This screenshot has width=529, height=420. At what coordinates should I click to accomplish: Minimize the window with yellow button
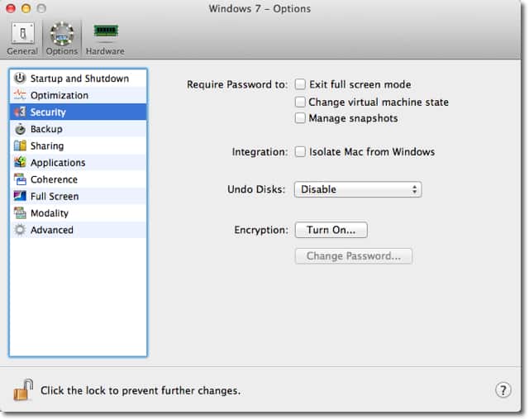point(26,8)
